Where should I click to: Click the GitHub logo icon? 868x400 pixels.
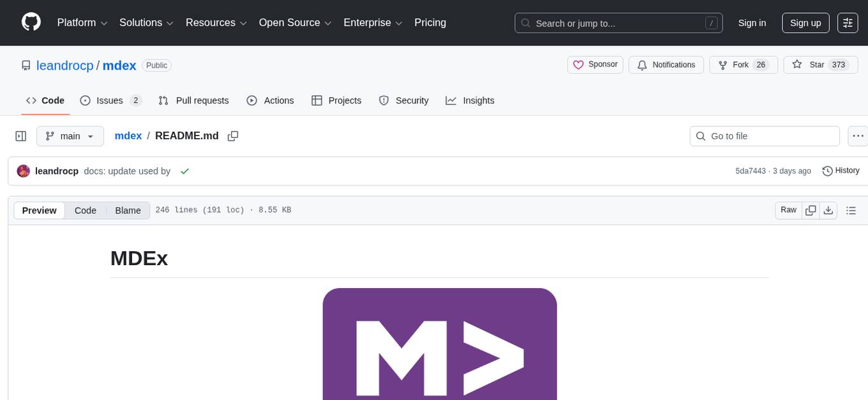(31, 22)
